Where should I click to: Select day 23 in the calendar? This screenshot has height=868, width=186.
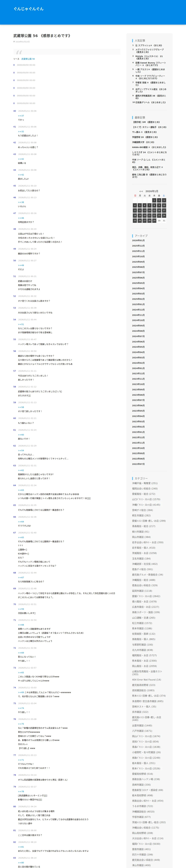click(159, 216)
